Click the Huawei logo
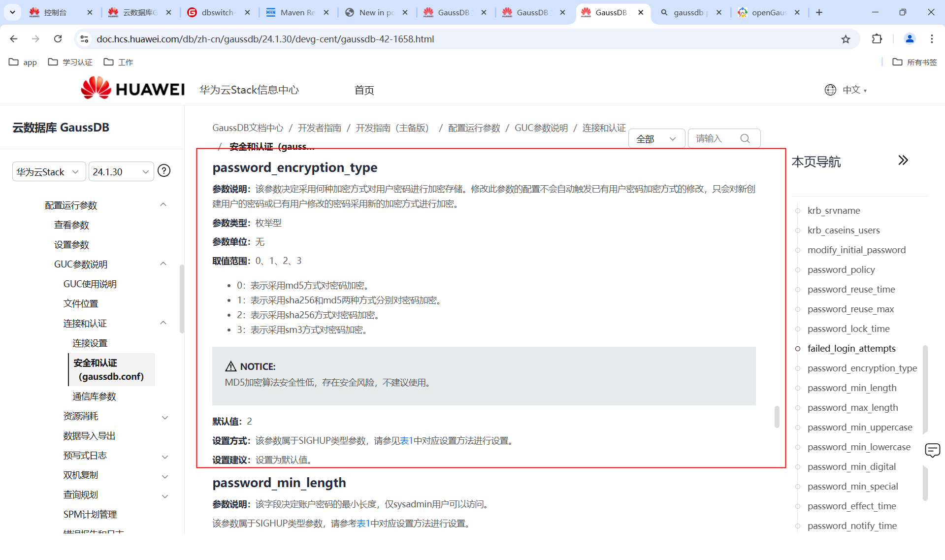 [x=133, y=89]
